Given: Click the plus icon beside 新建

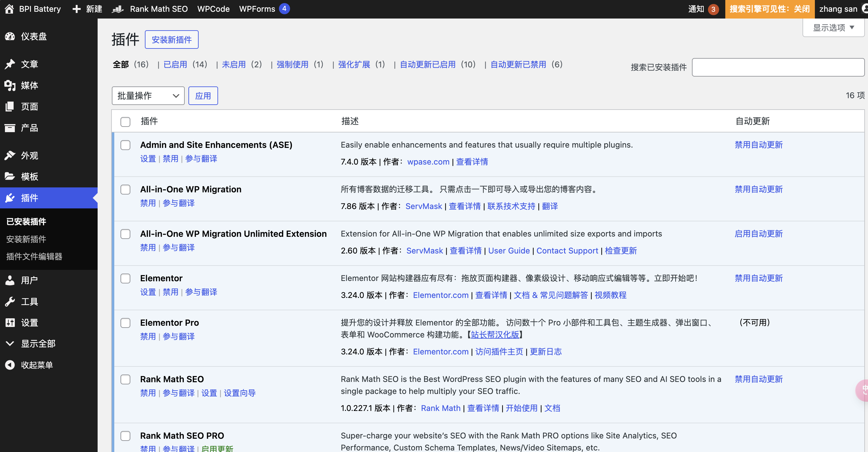Looking at the screenshot, I should coord(77,9).
